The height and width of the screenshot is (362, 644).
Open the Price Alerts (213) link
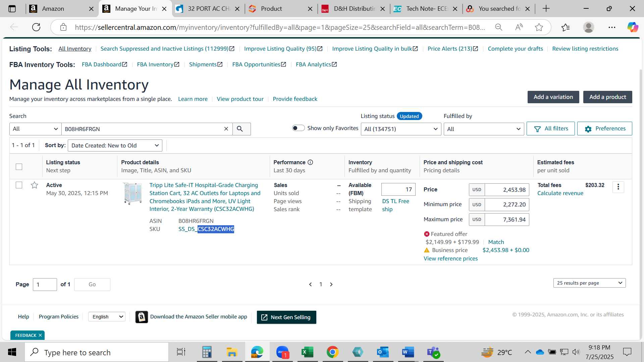pyautogui.click(x=452, y=49)
